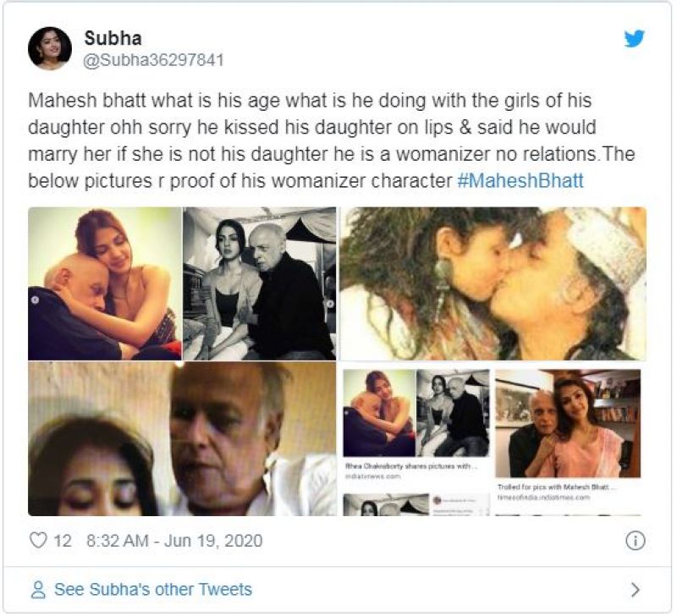
Task: Open the tweet info circle icon
Action: [x=636, y=541]
